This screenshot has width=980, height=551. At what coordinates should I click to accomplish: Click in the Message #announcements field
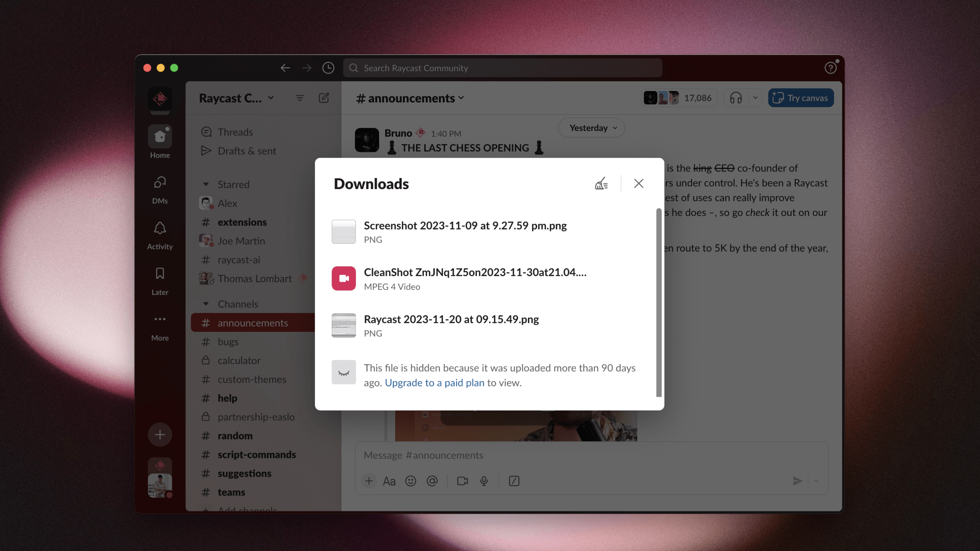point(591,455)
